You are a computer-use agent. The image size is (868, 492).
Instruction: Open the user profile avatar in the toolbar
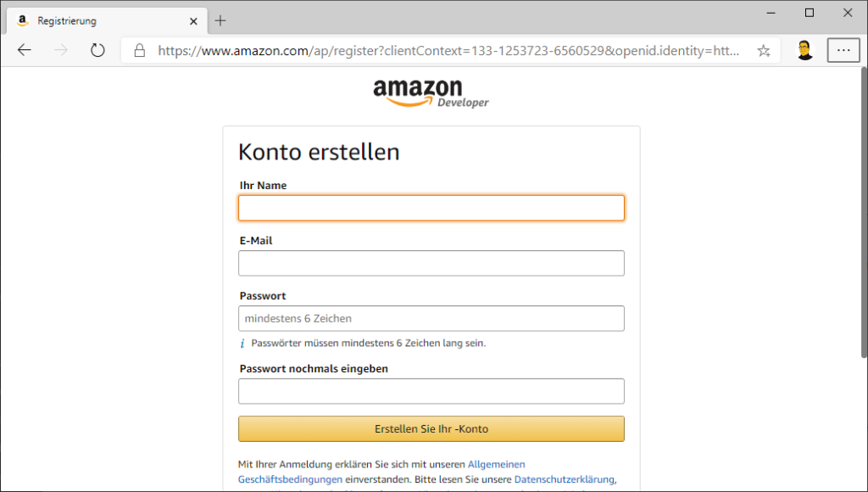804,49
